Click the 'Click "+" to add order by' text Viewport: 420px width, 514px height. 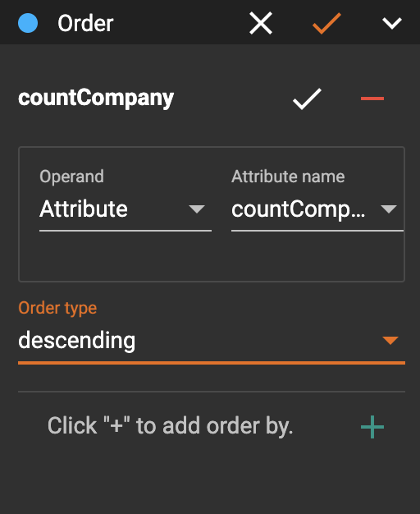170,426
